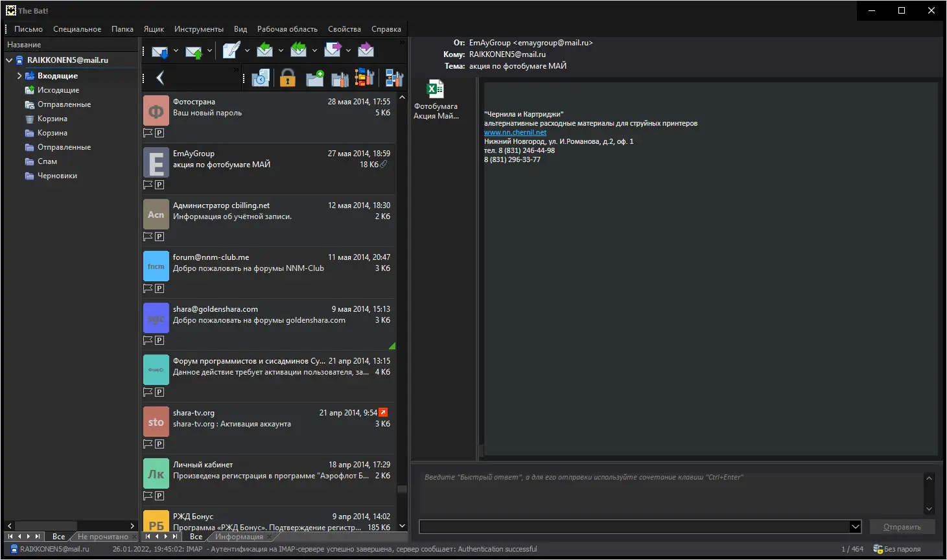Click in the quick reply text field
Screen dimensions: 947x560
coord(671,493)
